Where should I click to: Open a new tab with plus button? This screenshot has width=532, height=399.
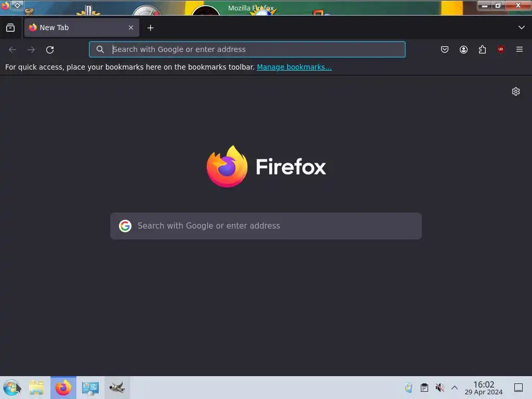150,28
